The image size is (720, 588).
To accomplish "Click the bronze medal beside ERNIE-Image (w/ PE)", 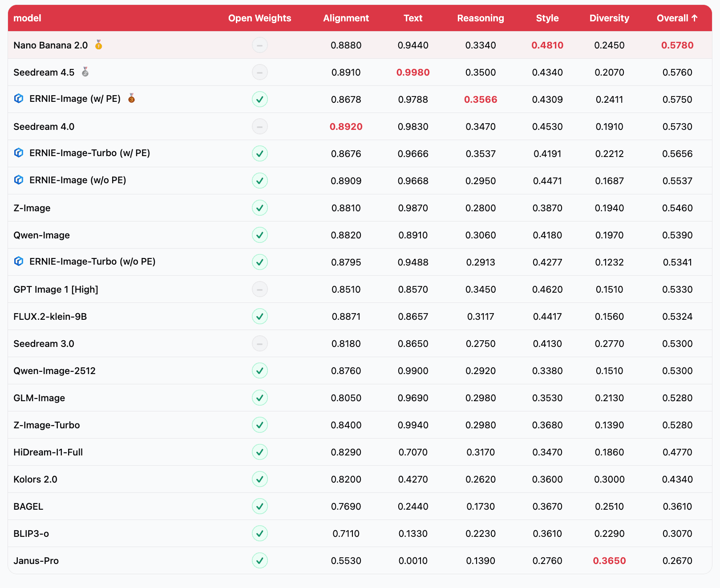I will click(131, 99).
